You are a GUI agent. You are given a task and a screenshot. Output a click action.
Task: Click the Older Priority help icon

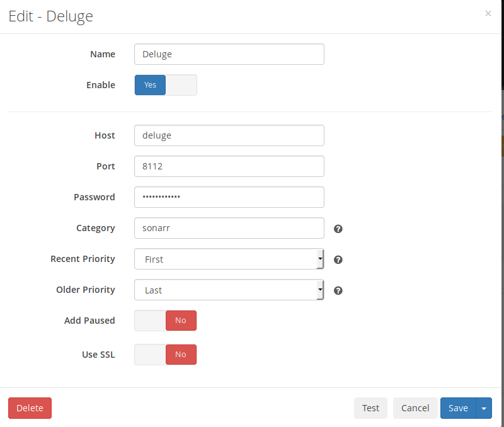click(x=338, y=290)
